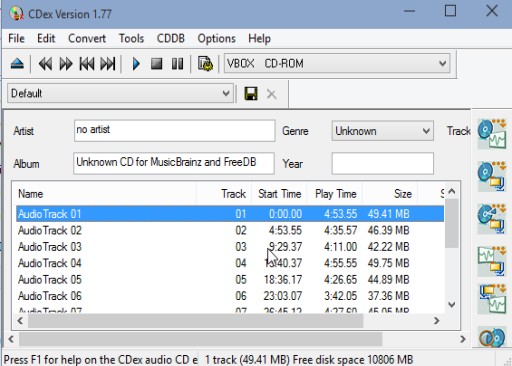Image resolution: width=512 pixels, height=366 pixels.
Task: Sort by Start Time column header
Action: (x=279, y=194)
